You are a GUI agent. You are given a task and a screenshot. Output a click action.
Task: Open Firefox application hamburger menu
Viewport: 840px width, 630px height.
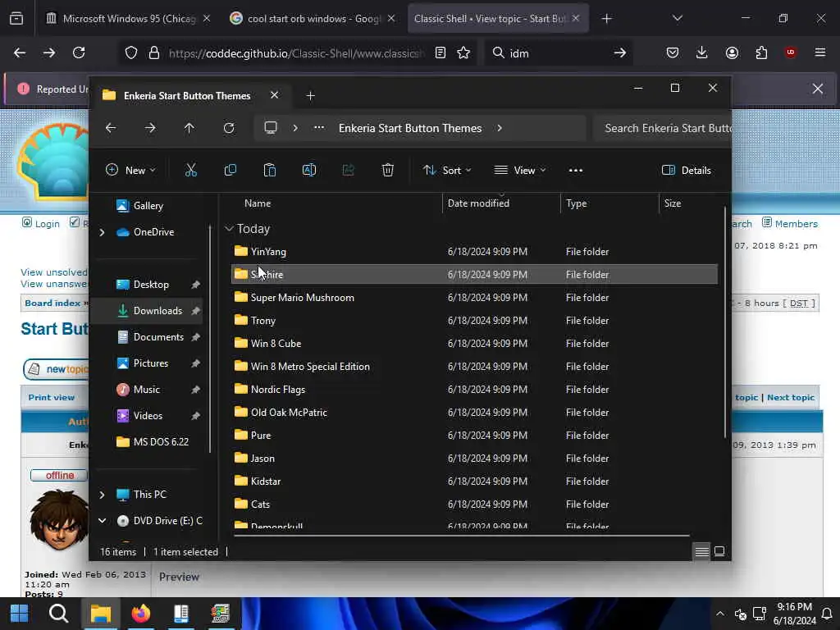coord(820,52)
